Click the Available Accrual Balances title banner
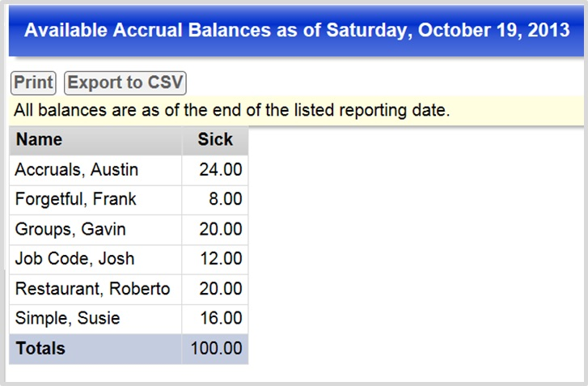This screenshot has height=386, width=588. 296,31
